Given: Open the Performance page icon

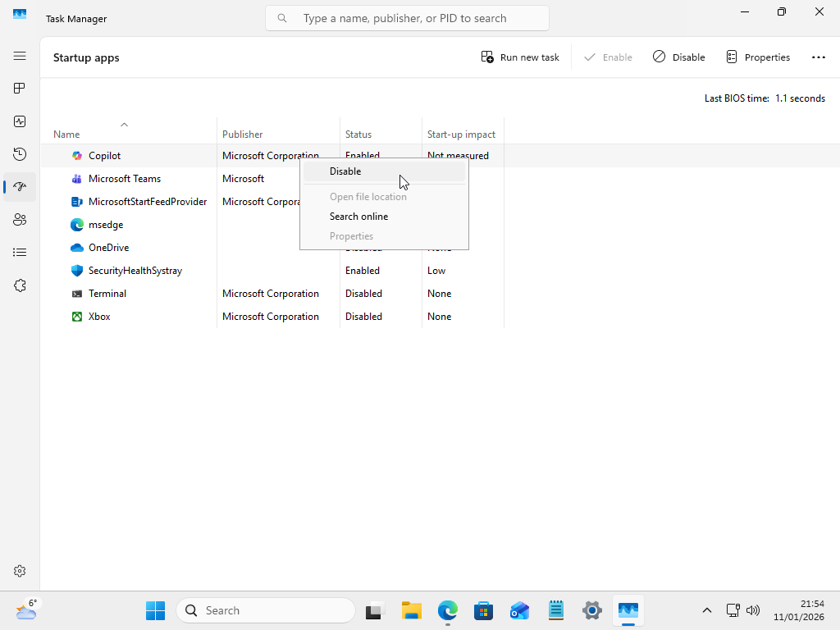Looking at the screenshot, I should pyautogui.click(x=20, y=121).
